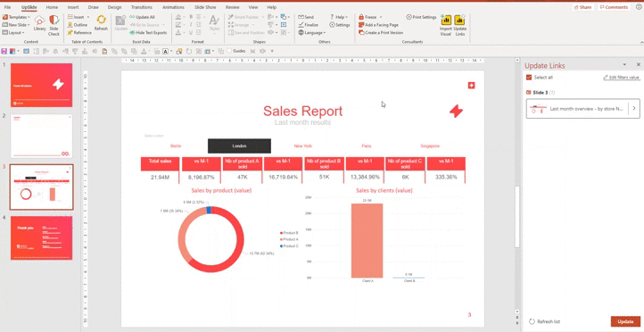Click Update All Excel links

tap(142, 17)
